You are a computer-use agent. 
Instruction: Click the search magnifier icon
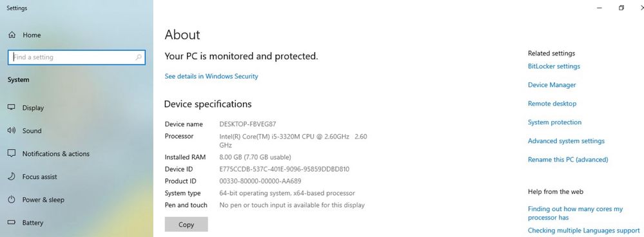[x=139, y=57]
